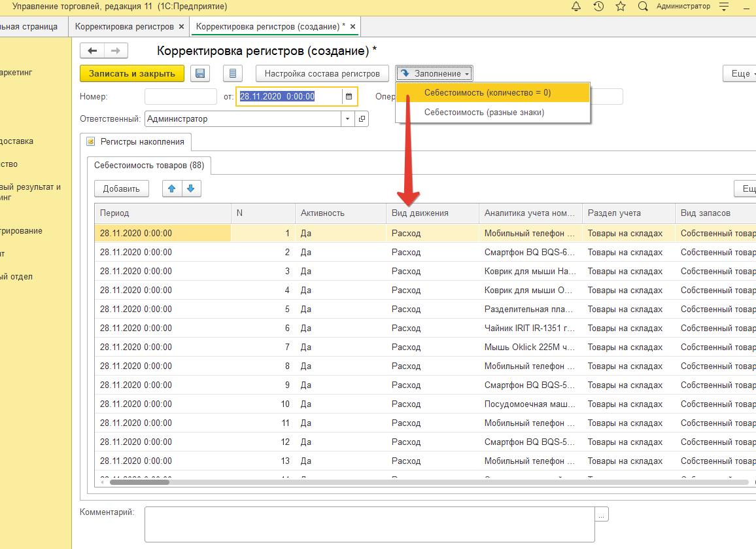Image resolution: width=756 pixels, height=549 pixels.
Task: Sort by the Вид движения column header
Action: click(x=432, y=213)
